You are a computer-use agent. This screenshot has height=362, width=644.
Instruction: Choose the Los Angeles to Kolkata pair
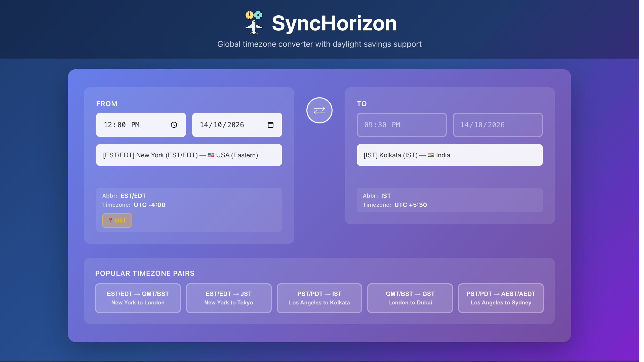pyautogui.click(x=319, y=298)
